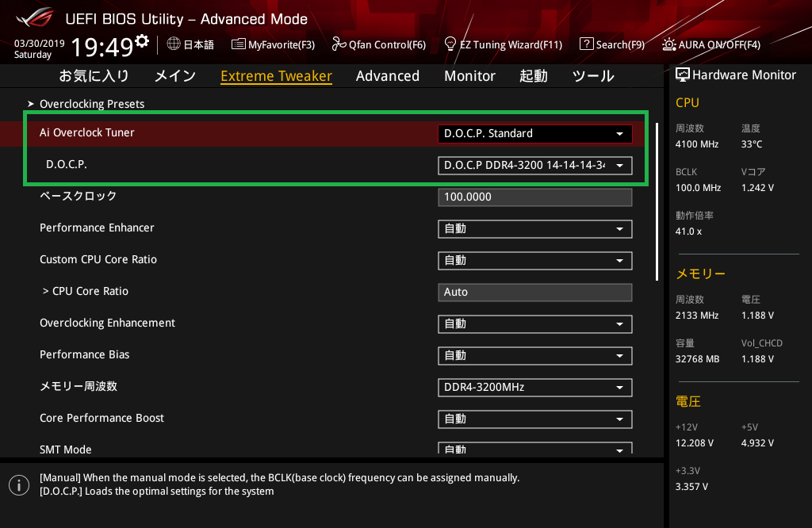This screenshot has height=528, width=812.
Task: Expand Overcclocking Presets submenu arrow
Action: (31, 104)
